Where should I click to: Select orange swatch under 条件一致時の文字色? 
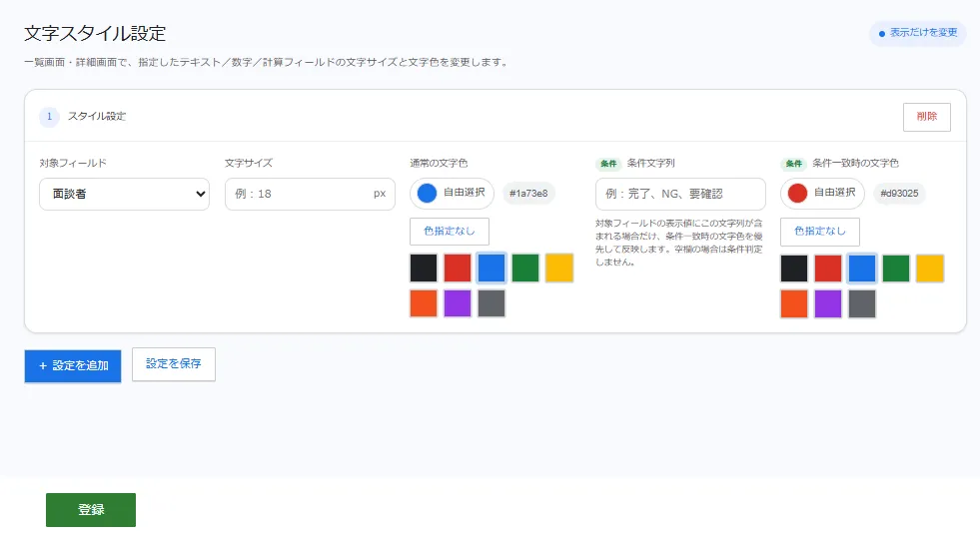point(794,304)
